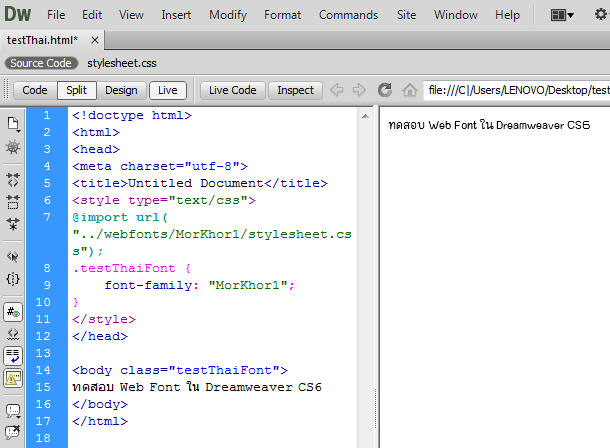Click the style type text/css line
610x448 pixels.
pyautogui.click(x=164, y=200)
